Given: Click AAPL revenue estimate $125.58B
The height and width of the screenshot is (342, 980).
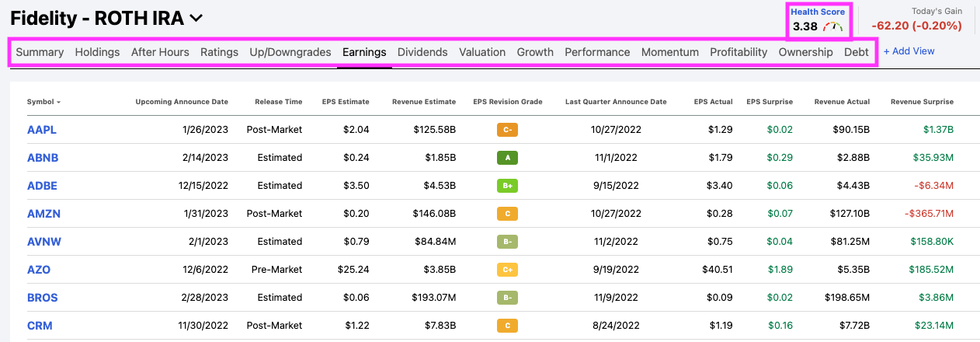Looking at the screenshot, I should 434,130.
